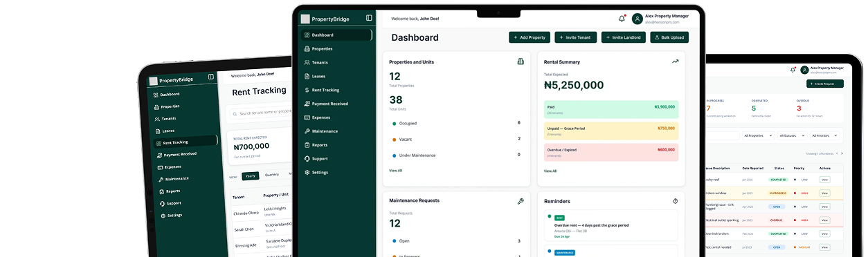Screen dimensions: 868x257
Task: Switch to Yearly view tab on left tablet
Action: click(251, 175)
